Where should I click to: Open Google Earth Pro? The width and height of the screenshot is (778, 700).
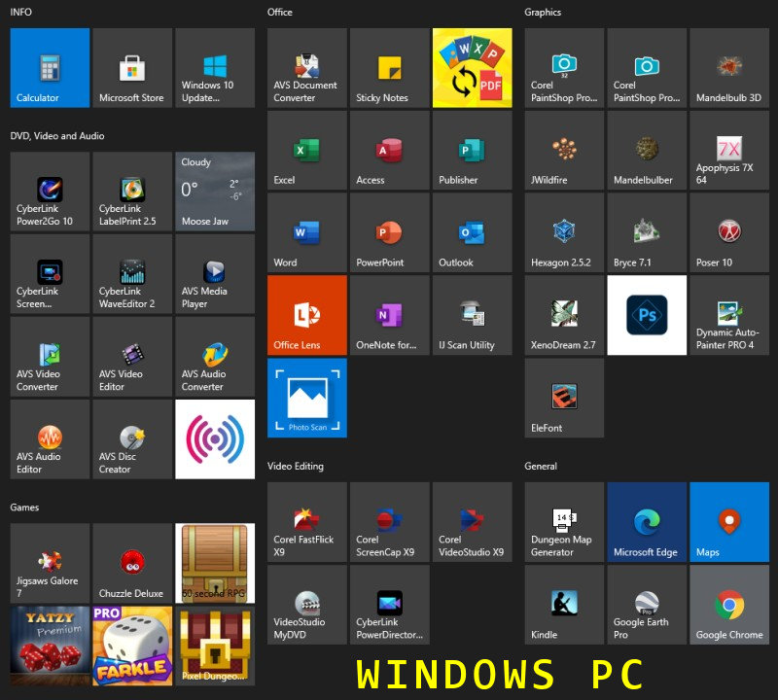[x=647, y=605]
